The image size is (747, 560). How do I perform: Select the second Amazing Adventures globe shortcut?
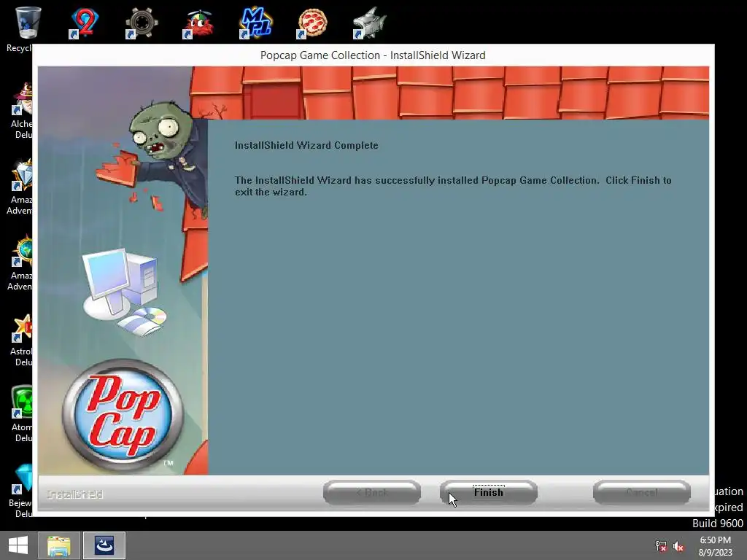pos(20,262)
